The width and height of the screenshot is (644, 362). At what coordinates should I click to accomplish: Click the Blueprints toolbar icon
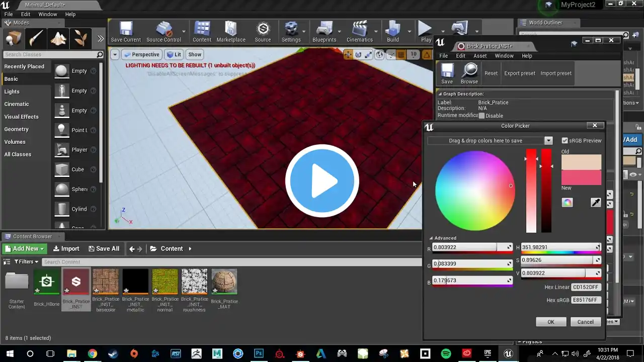coord(324,31)
